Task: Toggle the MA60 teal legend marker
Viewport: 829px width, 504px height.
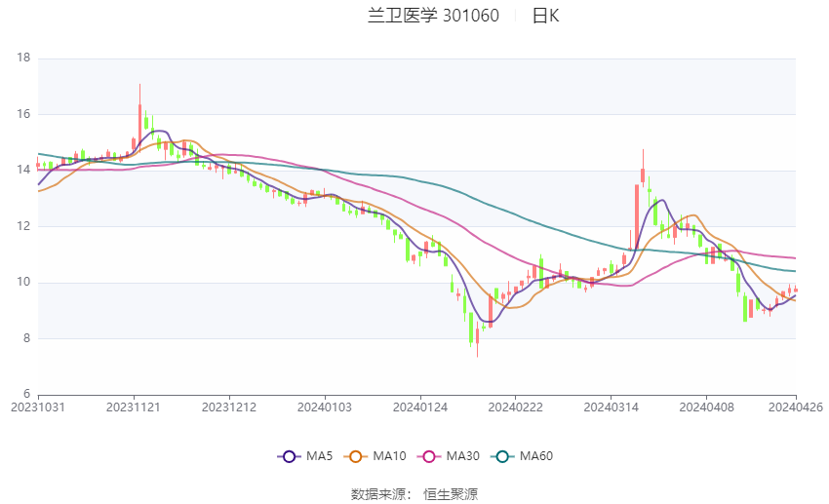Action: (x=501, y=456)
